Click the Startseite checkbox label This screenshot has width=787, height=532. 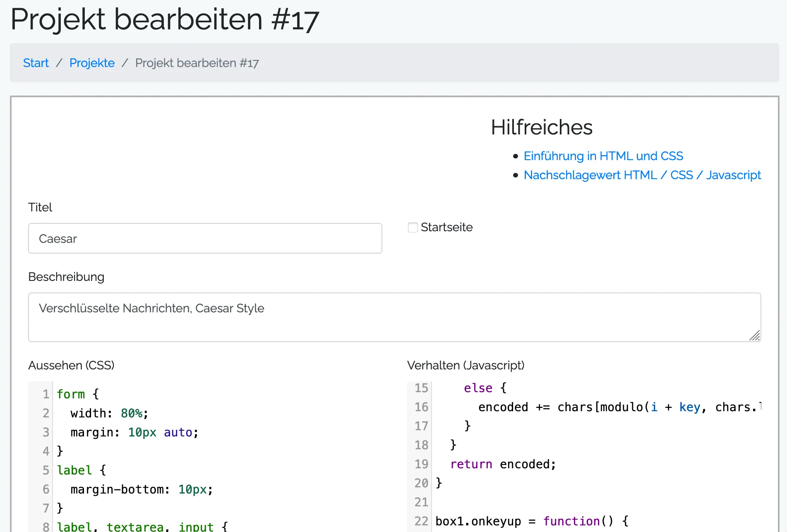click(446, 228)
